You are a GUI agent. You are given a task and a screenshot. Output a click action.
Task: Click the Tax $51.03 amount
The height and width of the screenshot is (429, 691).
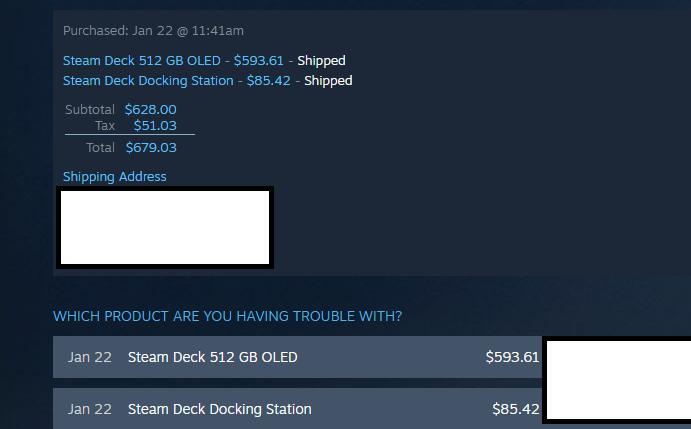pos(155,126)
